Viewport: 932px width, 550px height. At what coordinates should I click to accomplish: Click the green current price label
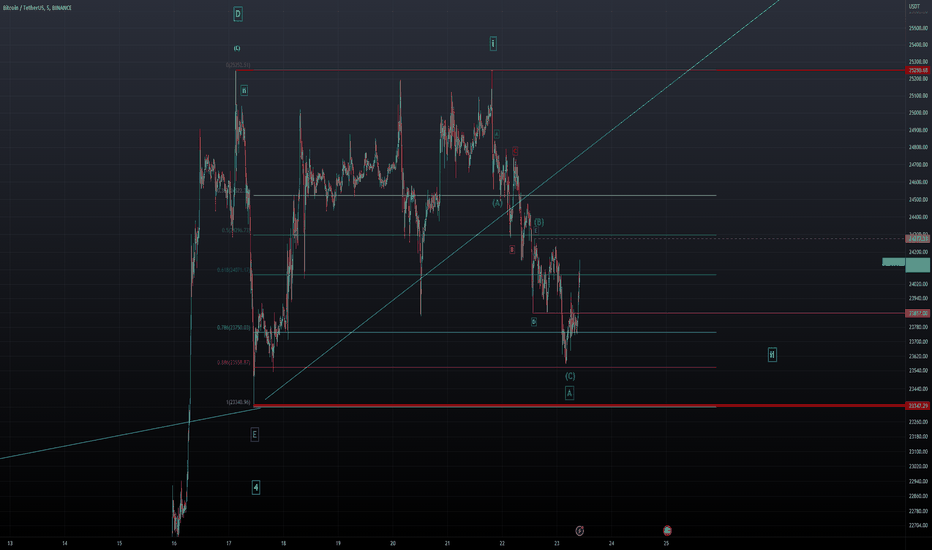tap(918, 265)
